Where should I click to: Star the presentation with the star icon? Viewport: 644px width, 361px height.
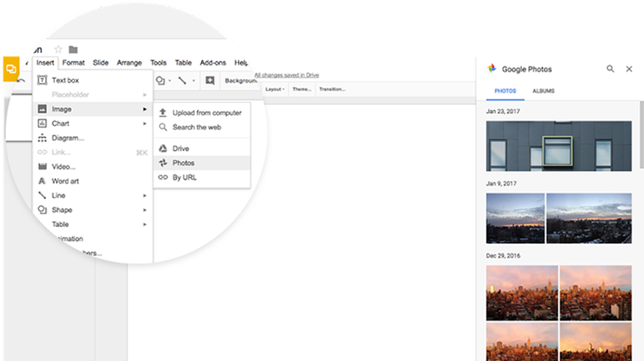coord(58,49)
